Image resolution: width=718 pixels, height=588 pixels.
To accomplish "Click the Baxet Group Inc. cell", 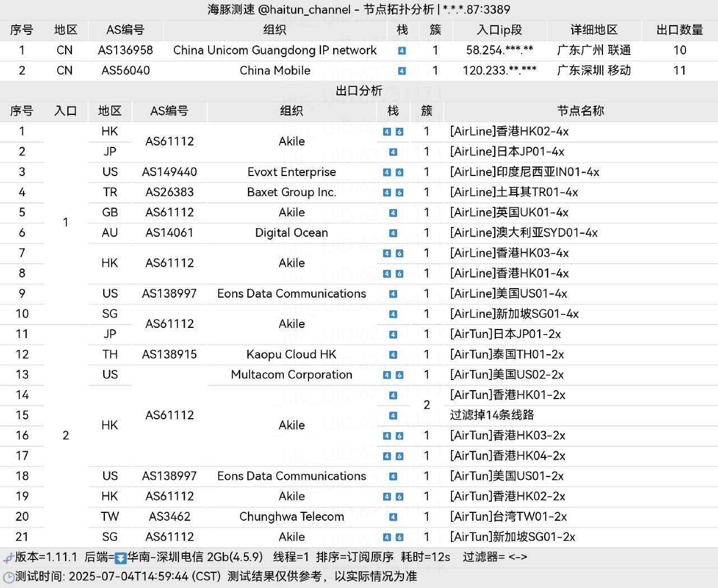I will pyautogui.click(x=292, y=192).
